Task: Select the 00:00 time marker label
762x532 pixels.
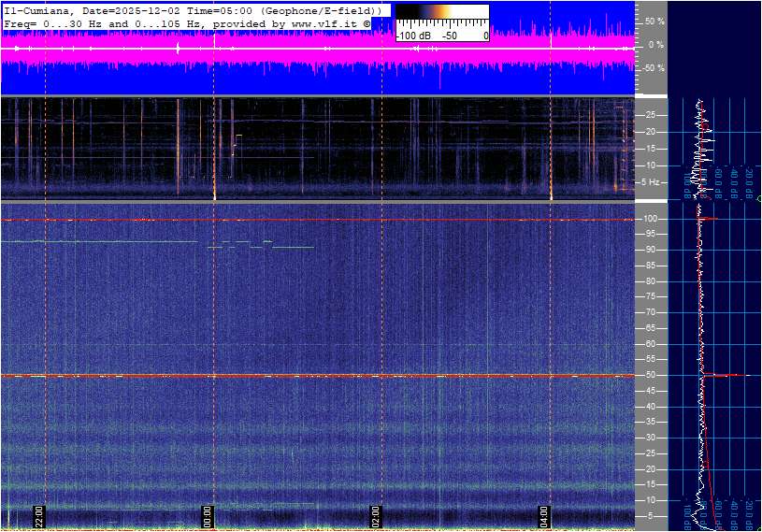Action: tap(208, 516)
